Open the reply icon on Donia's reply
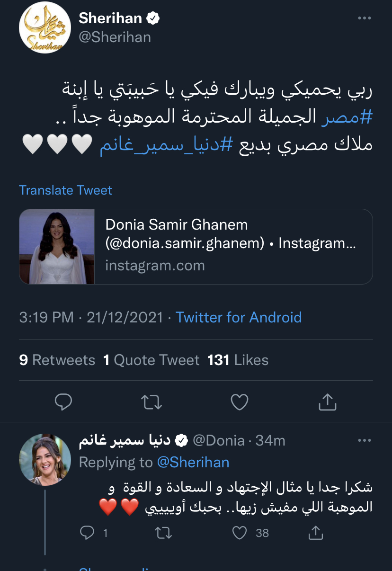This screenshot has width=392, height=571. click(87, 533)
